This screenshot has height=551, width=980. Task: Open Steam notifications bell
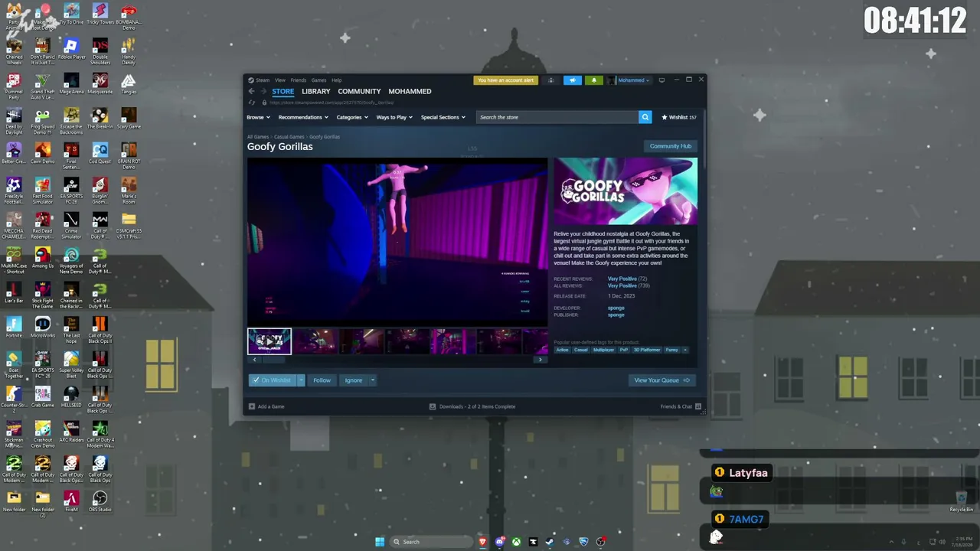[x=593, y=80]
